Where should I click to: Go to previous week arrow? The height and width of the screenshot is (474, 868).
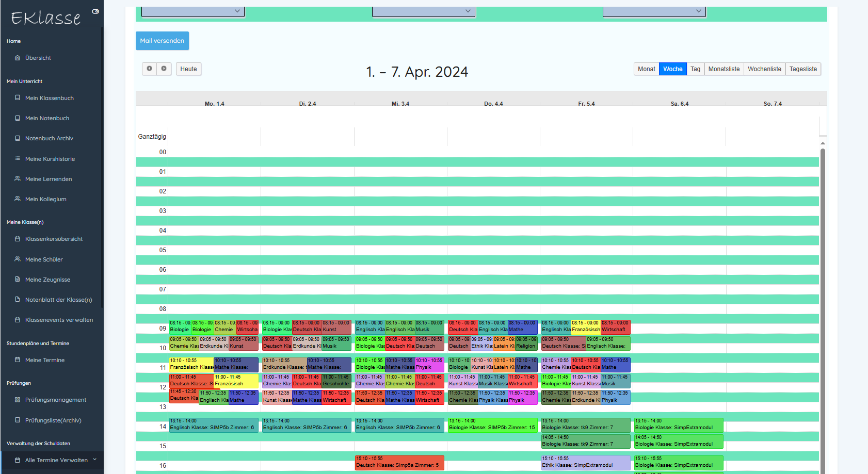coord(149,69)
